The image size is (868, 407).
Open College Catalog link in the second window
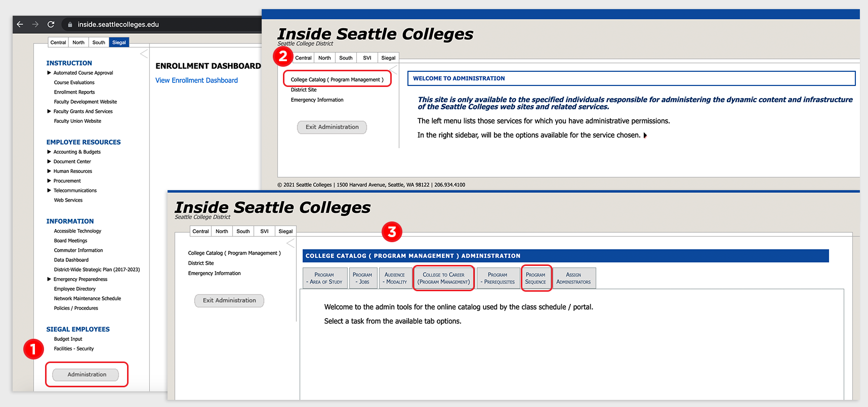point(337,79)
